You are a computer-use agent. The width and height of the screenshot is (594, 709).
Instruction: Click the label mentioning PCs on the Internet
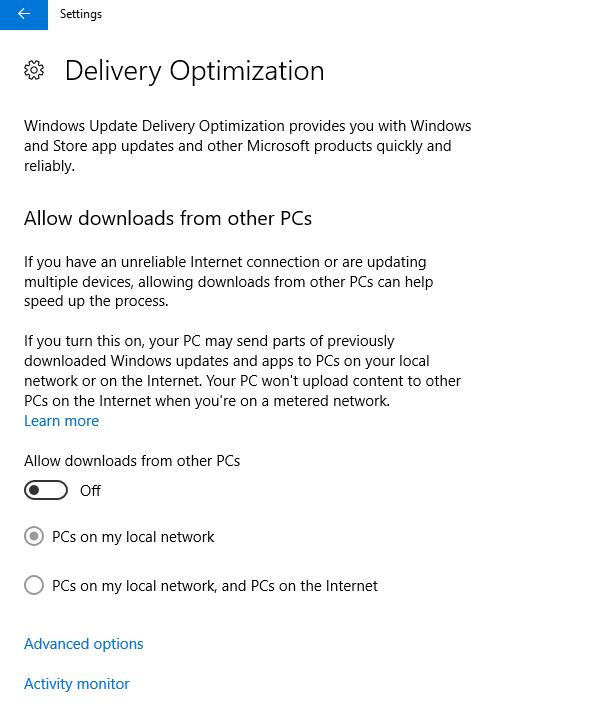pos(215,586)
